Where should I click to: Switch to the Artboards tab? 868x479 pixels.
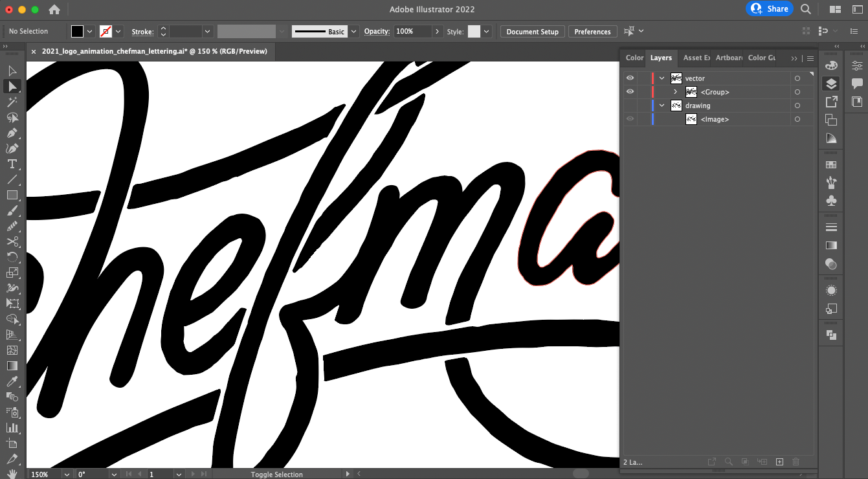[729, 58]
